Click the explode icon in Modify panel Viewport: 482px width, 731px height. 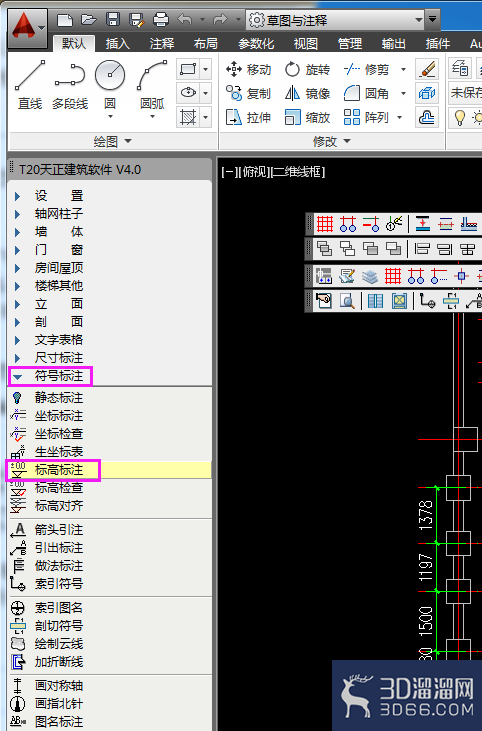click(427, 93)
